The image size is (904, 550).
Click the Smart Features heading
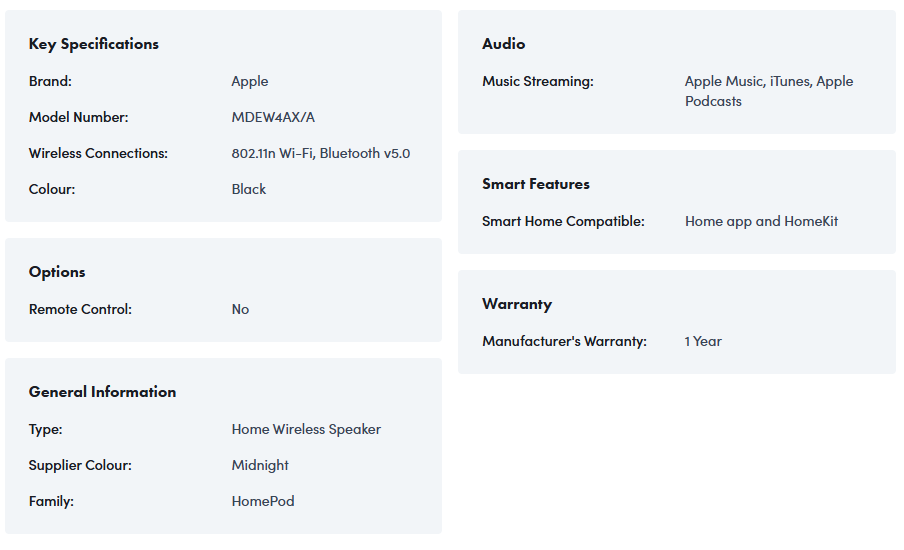pos(536,184)
